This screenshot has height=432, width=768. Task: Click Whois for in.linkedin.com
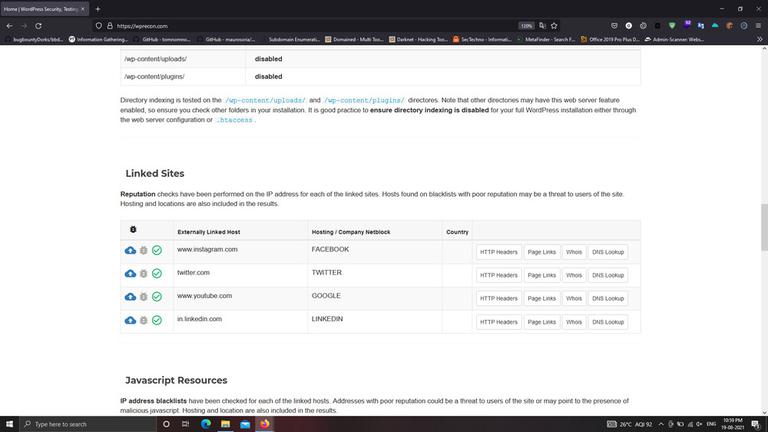click(x=574, y=322)
